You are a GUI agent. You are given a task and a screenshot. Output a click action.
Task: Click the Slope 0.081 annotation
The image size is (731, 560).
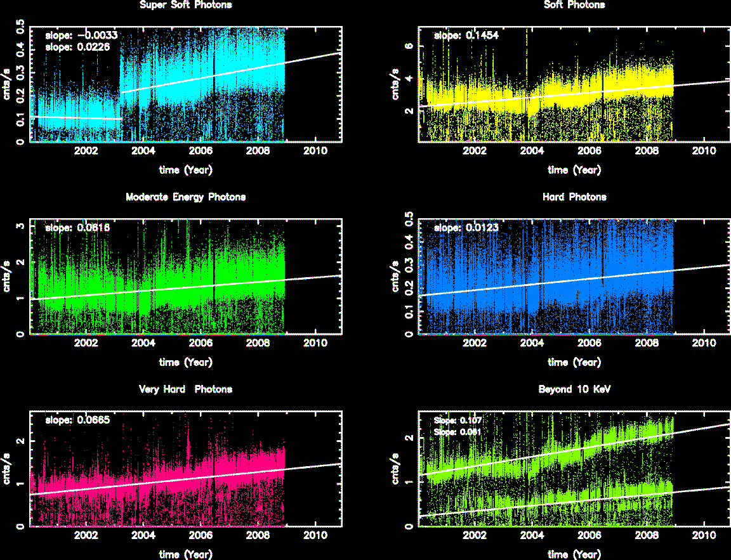457,432
